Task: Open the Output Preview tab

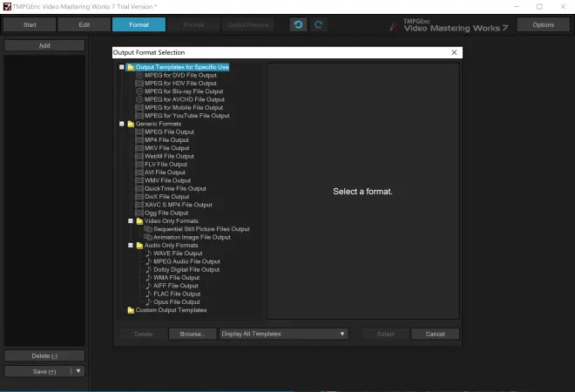Action: click(248, 24)
